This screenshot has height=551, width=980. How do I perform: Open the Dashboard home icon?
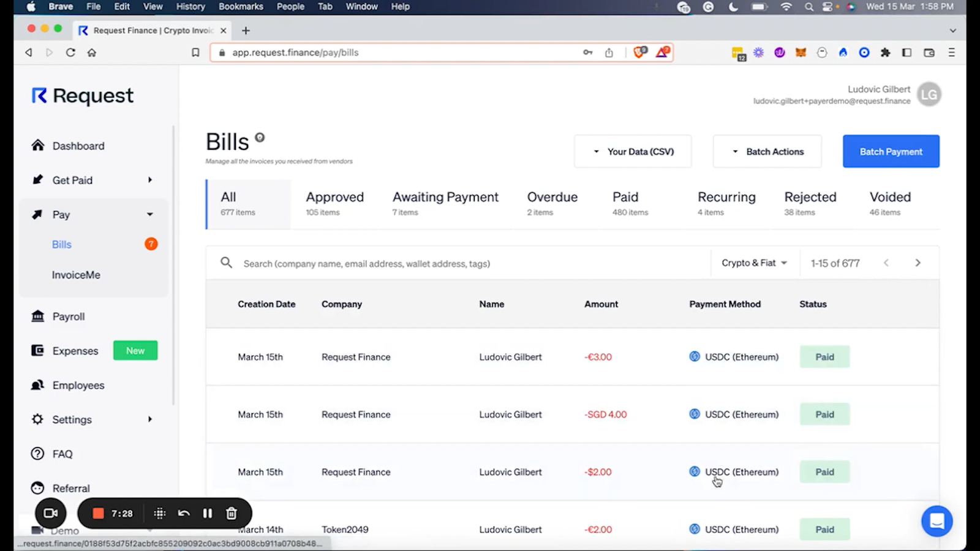coord(38,145)
